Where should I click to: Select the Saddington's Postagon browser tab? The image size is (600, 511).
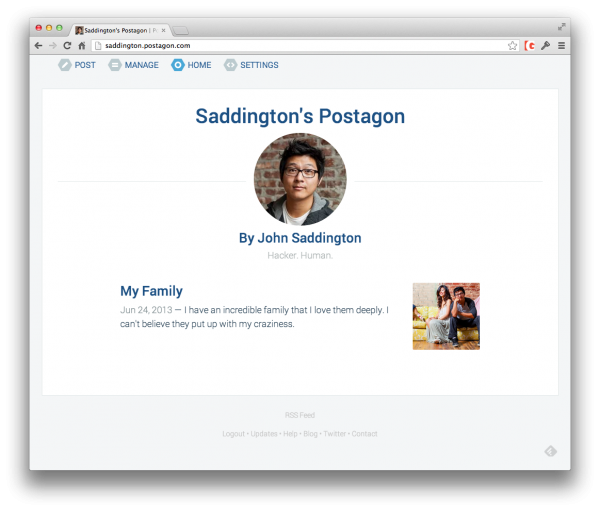tap(119, 30)
